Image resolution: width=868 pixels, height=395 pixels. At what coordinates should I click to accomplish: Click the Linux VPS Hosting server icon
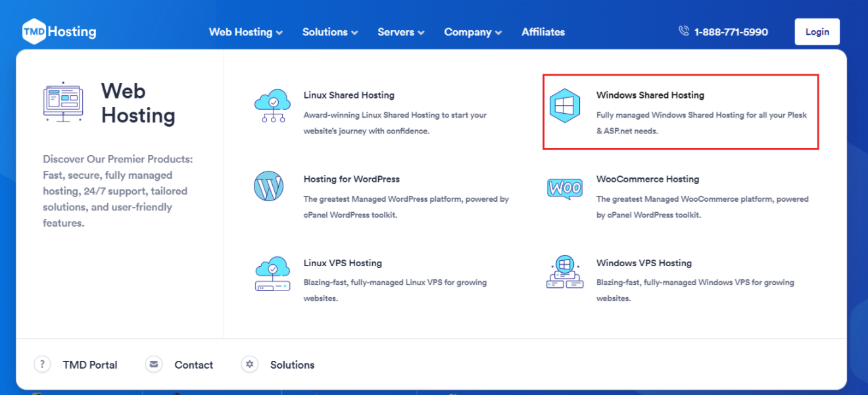pyautogui.click(x=272, y=274)
